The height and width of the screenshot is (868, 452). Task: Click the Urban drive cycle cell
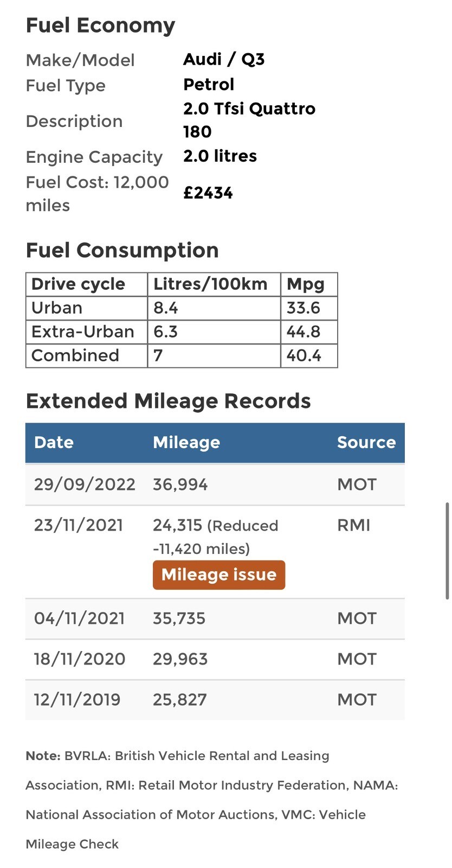(x=87, y=308)
